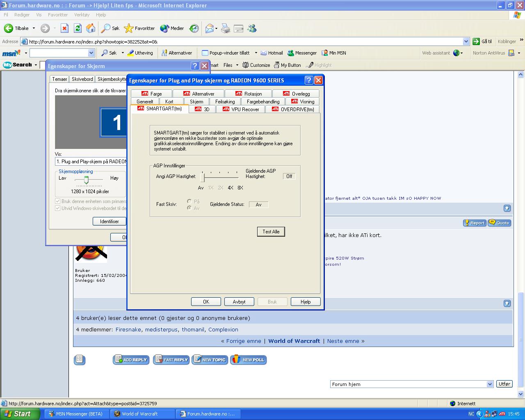This screenshot has height=420, width=525.
Task: Switch to MSN Messenger (BETA) taskbar item
Action: [76, 414]
